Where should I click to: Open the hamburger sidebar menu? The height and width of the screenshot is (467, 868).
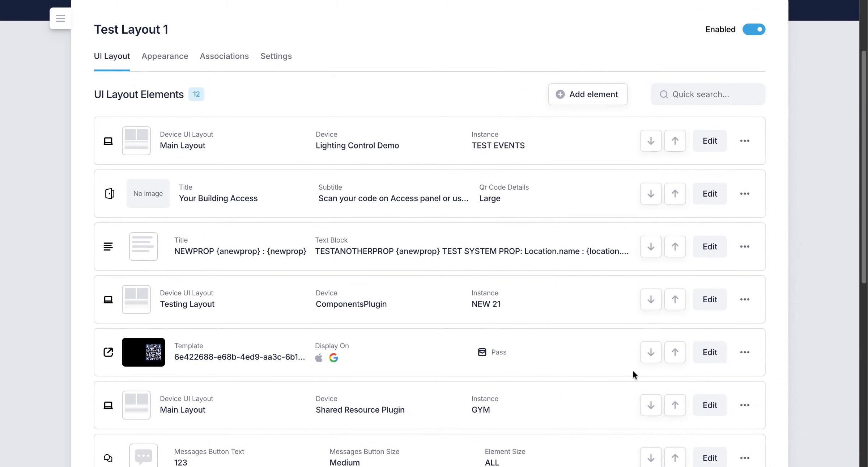tap(60, 18)
